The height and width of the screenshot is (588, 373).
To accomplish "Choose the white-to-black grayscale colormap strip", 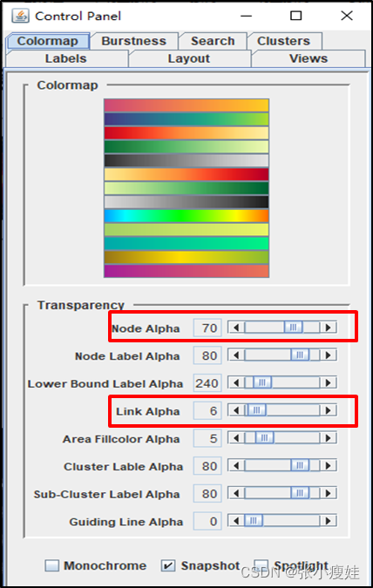I will pyautogui.click(x=186, y=202).
